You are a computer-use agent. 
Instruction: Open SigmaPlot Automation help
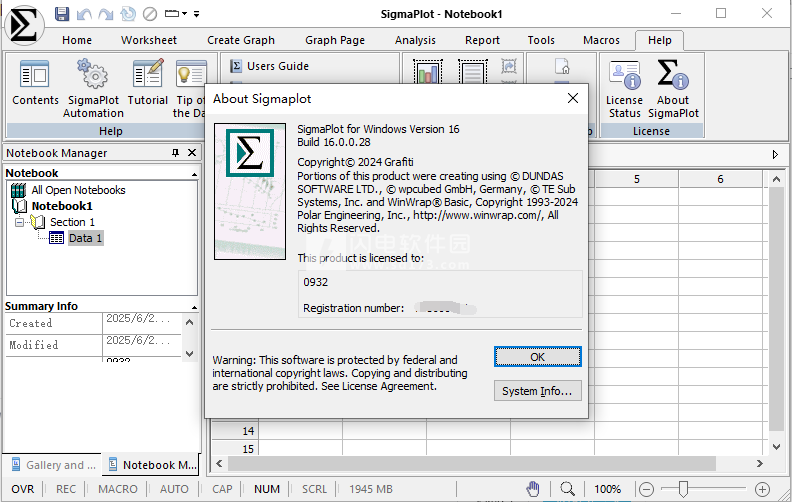coord(93,88)
